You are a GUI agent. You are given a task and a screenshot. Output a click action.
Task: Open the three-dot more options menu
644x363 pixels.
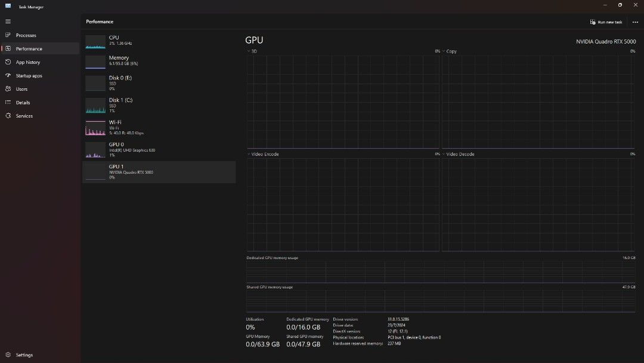pyautogui.click(x=635, y=22)
